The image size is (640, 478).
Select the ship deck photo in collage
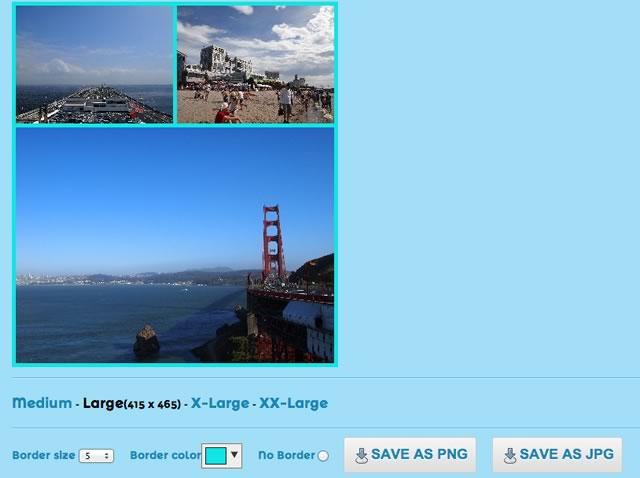[x=94, y=64]
